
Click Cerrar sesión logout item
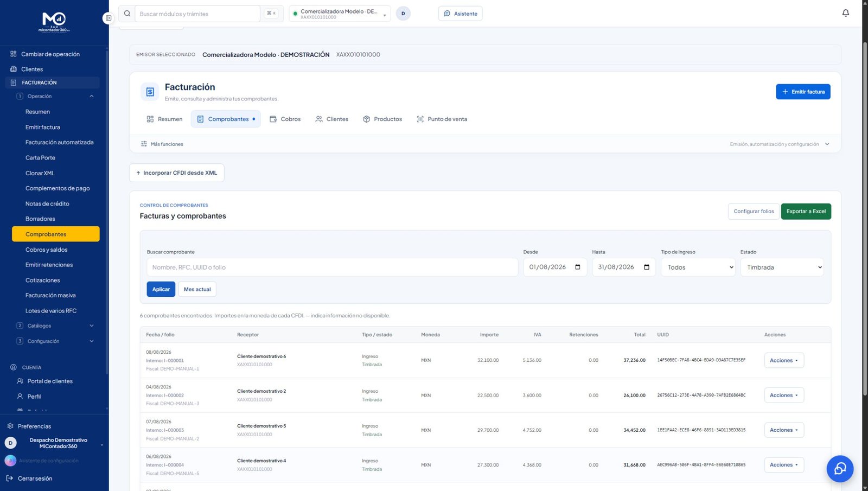click(x=35, y=478)
